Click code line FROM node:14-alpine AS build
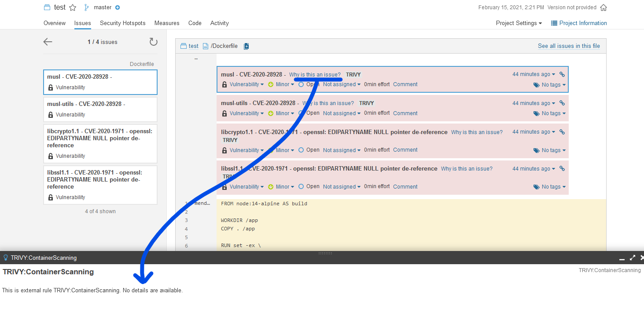 pyautogui.click(x=264, y=204)
